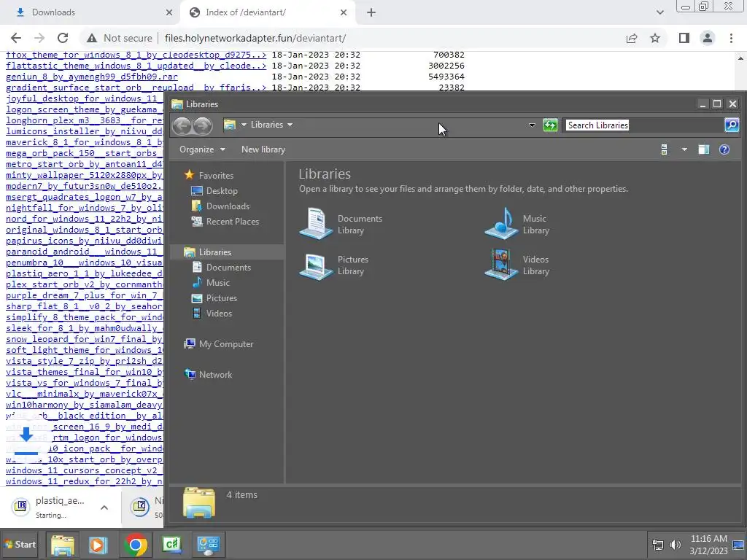Viewport: 747px width, 560px height.
Task: Open the Documents library icon
Action: (x=315, y=223)
